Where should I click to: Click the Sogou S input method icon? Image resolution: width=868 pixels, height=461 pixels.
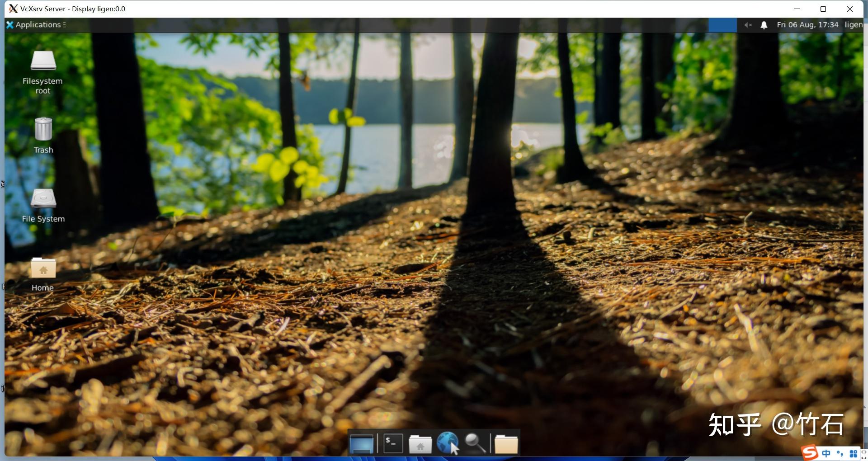click(809, 453)
